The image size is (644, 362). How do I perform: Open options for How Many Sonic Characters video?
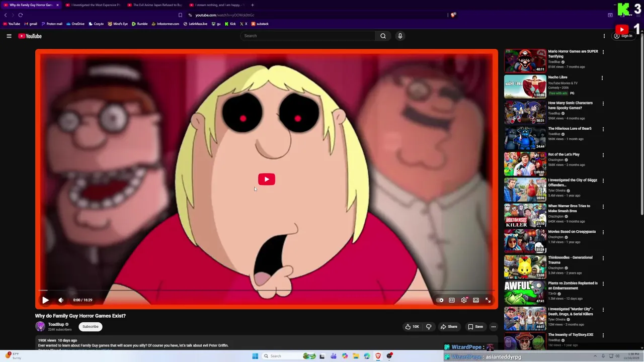click(603, 104)
